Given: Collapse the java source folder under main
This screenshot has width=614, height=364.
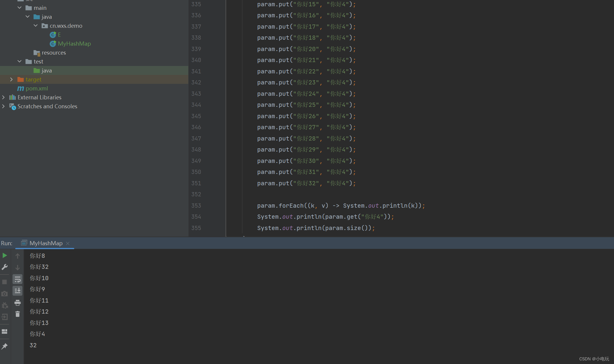Looking at the screenshot, I should [27, 17].
